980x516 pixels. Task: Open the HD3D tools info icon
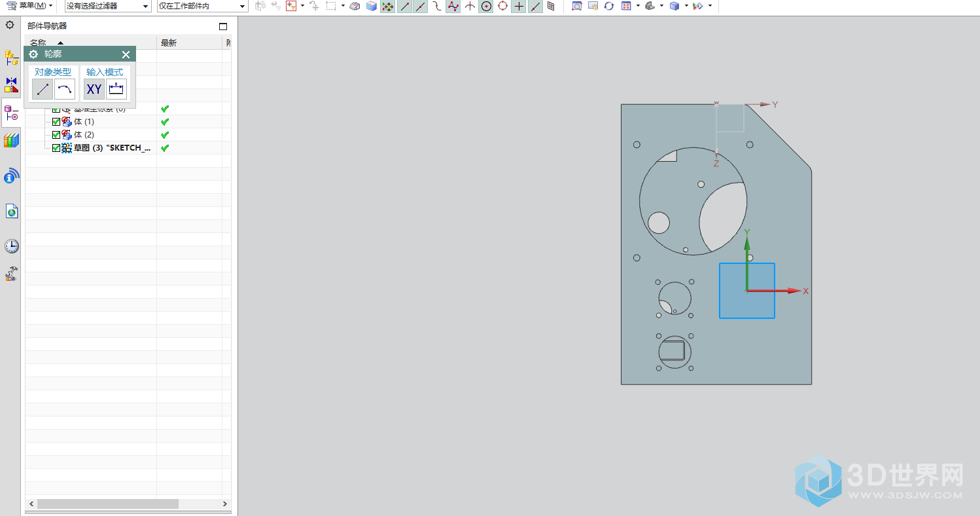click(x=11, y=176)
